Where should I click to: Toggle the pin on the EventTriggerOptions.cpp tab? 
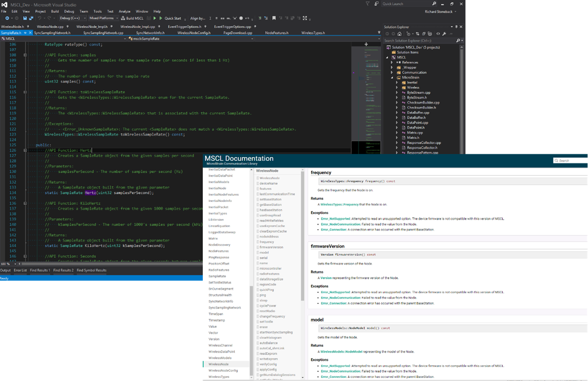tap(255, 27)
